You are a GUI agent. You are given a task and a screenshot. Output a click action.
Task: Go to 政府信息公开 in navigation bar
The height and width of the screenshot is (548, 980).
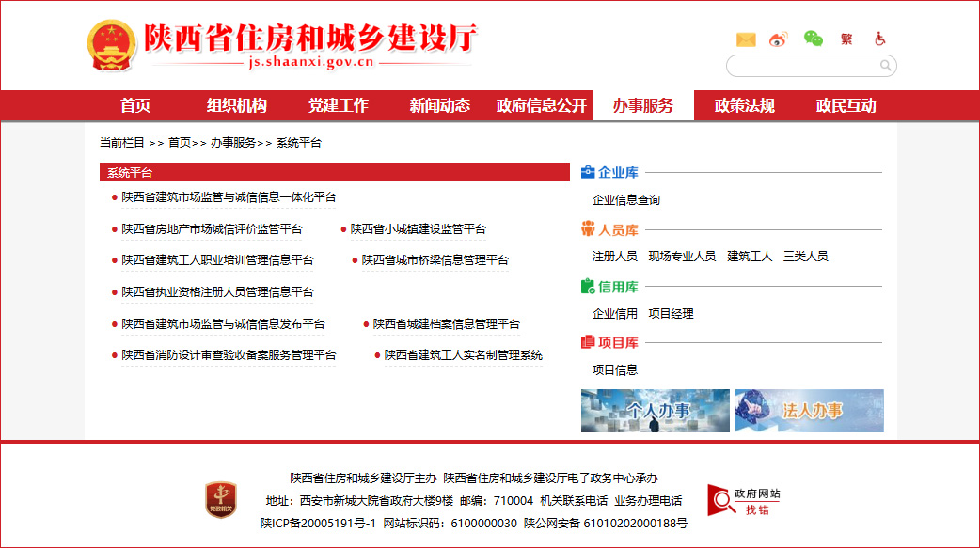pos(542,105)
